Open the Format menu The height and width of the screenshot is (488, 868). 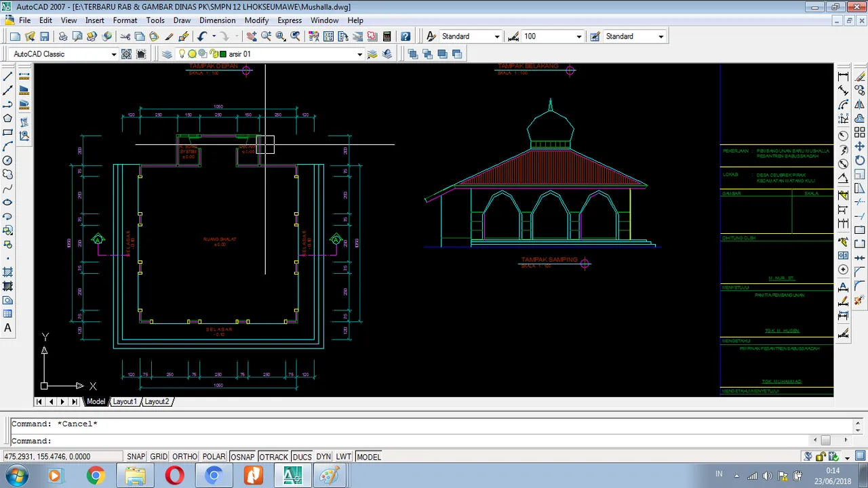tap(125, 20)
